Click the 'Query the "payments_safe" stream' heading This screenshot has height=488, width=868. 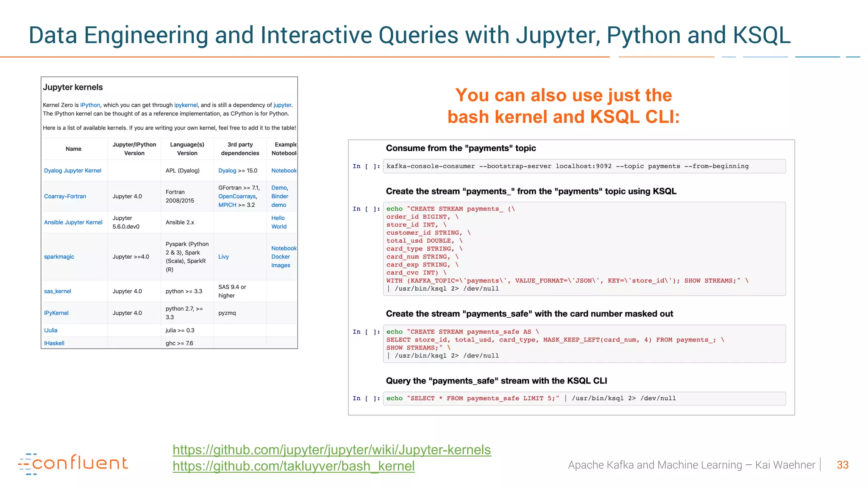coord(496,381)
